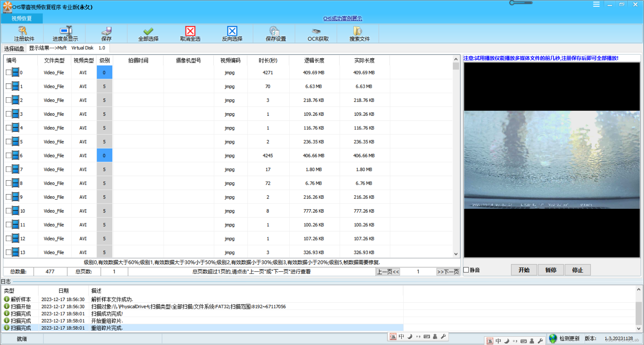Click the globe icon beside 检测更新
Viewport: 644px width, 345px height.
click(553, 338)
